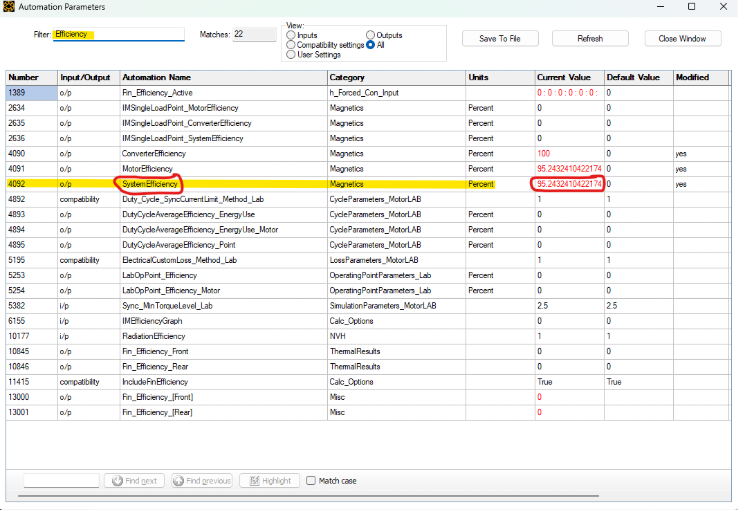Click the Find previous button

(x=201, y=480)
